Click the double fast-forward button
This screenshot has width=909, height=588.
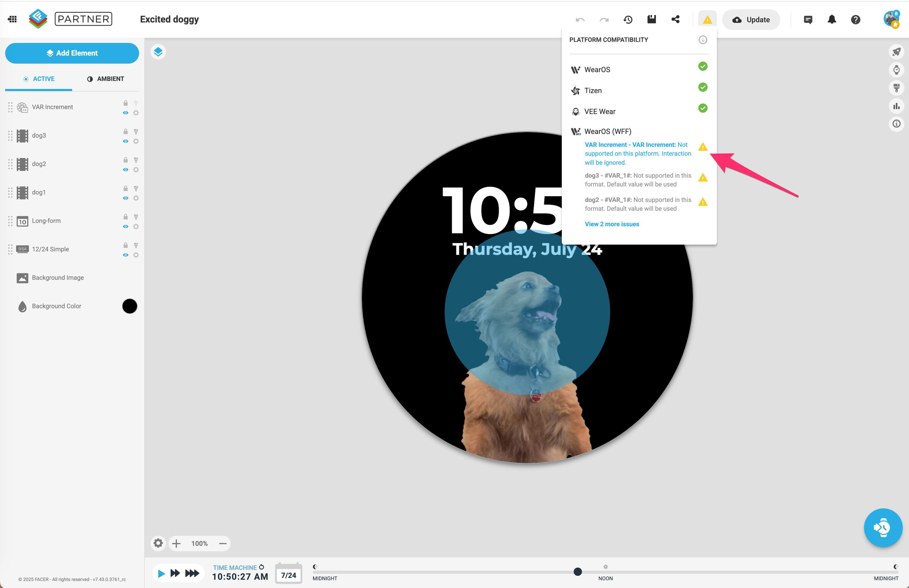[175, 573]
